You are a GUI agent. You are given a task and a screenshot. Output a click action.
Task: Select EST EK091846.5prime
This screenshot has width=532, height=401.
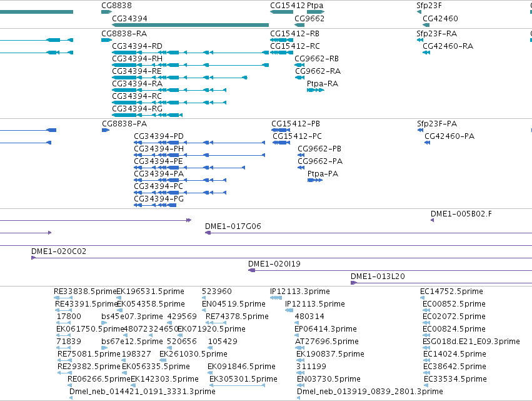tap(241, 367)
